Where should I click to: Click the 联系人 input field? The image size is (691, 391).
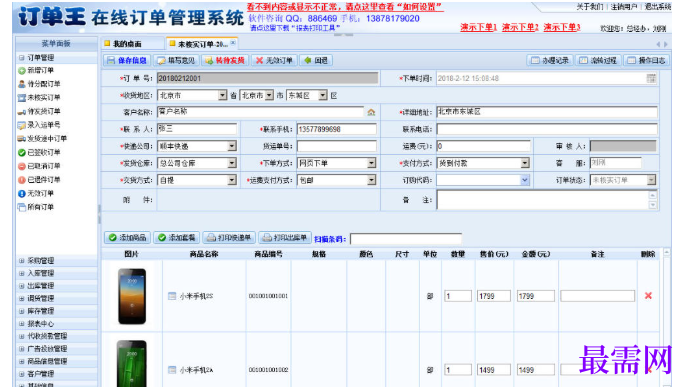click(x=197, y=129)
